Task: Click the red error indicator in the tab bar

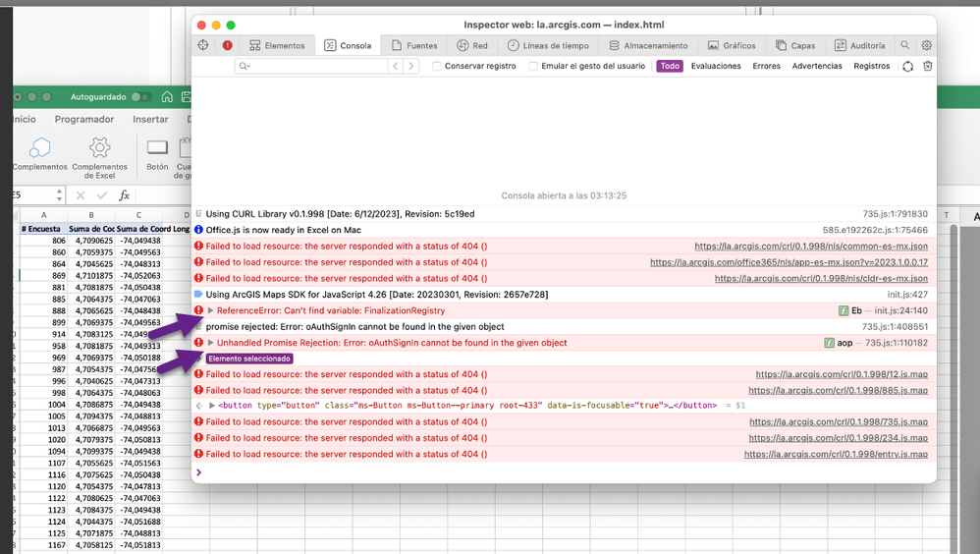Action: click(228, 45)
